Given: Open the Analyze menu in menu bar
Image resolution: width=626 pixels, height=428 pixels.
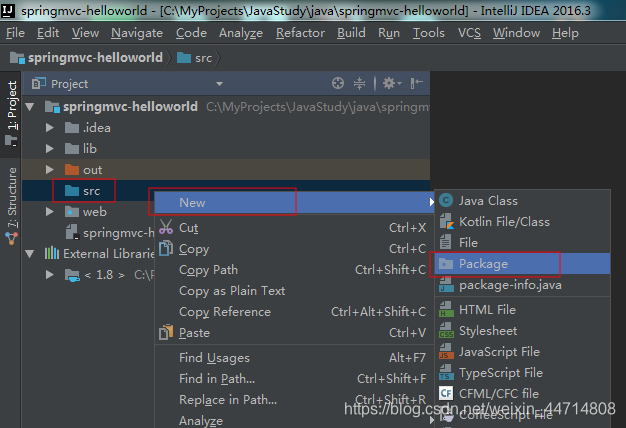Looking at the screenshot, I should tap(241, 33).
